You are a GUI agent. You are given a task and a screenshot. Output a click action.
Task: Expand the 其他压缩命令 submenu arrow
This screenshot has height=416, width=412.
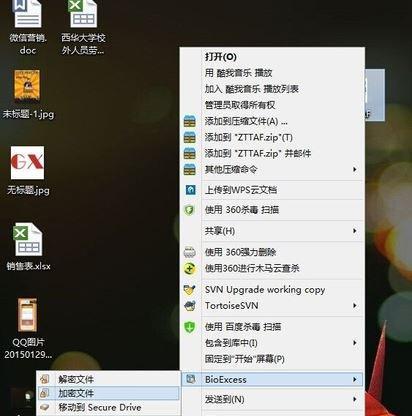tap(355, 169)
